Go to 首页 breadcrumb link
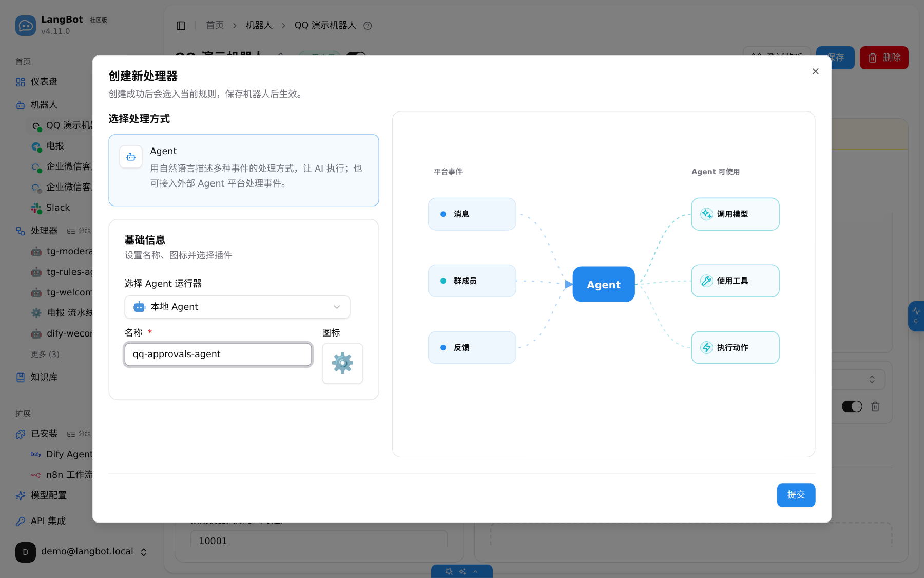 [215, 25]
